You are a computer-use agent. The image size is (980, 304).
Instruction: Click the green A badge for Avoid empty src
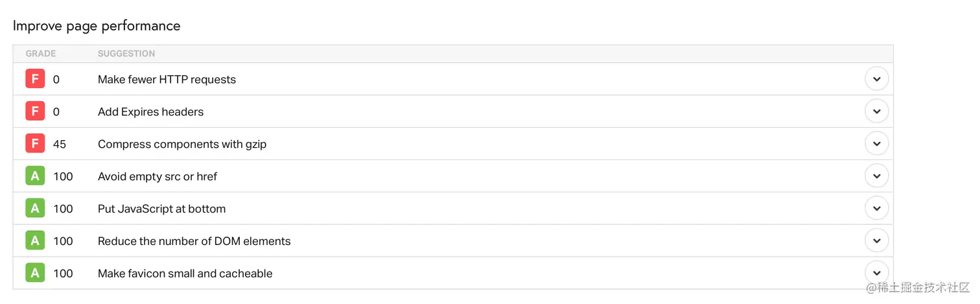coord(35,176)
